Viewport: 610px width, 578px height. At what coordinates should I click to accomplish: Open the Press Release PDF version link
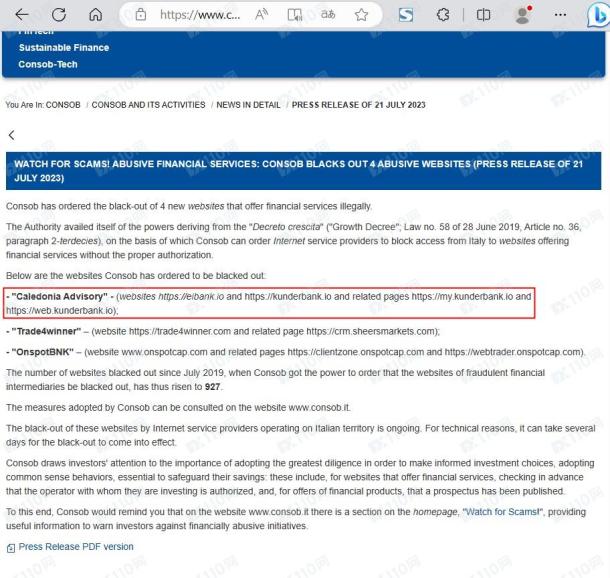[x=76, y=546]
